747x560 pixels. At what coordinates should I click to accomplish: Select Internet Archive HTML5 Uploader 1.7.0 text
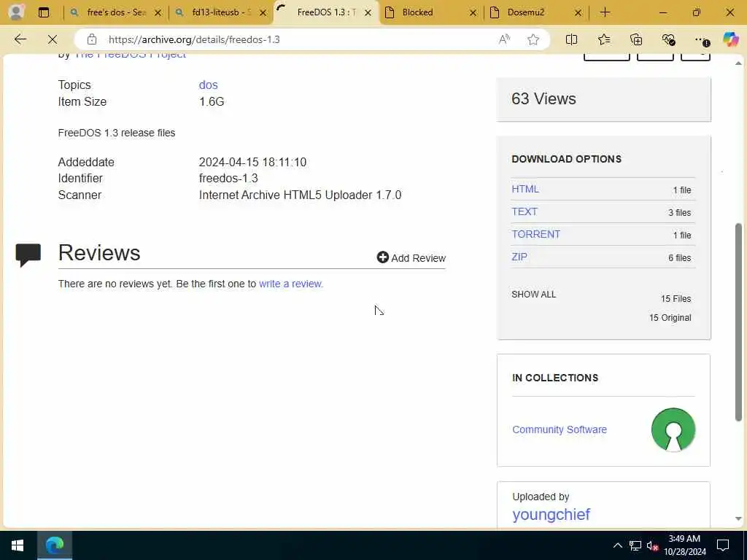tap(300, 195)
